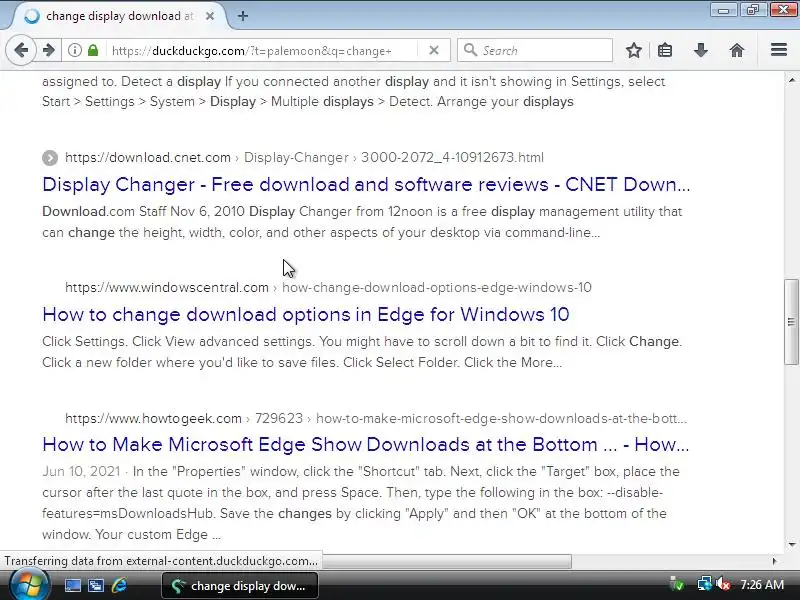Close the Pale Moon browser window
The height and width of the screenshot is (600, 800).
tap(783, 10)
